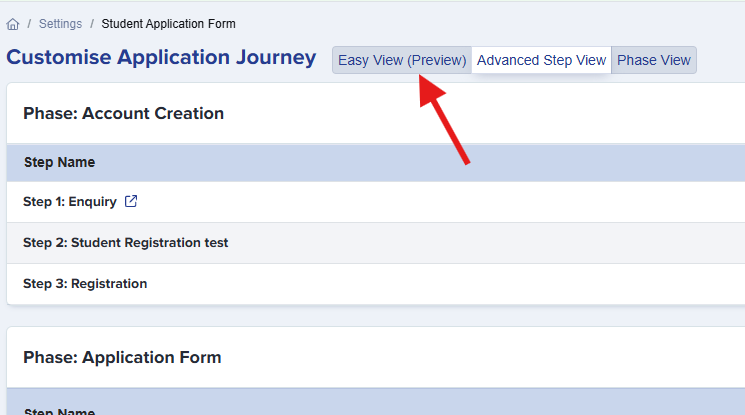Screen dimensions: 745x415
Task: Click Step Name header in Application Form phase
Action: pyautogui.click(x=59, y=411)
